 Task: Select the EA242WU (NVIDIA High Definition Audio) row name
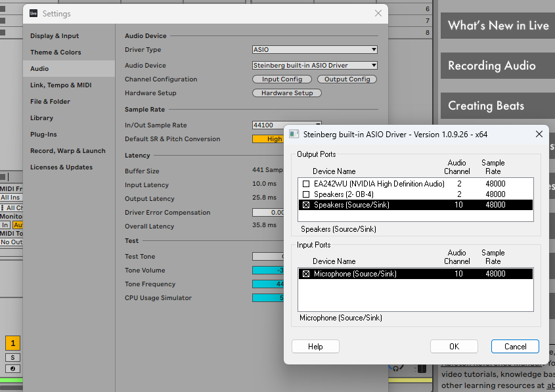pyautogui.click(x=379, y=184)
